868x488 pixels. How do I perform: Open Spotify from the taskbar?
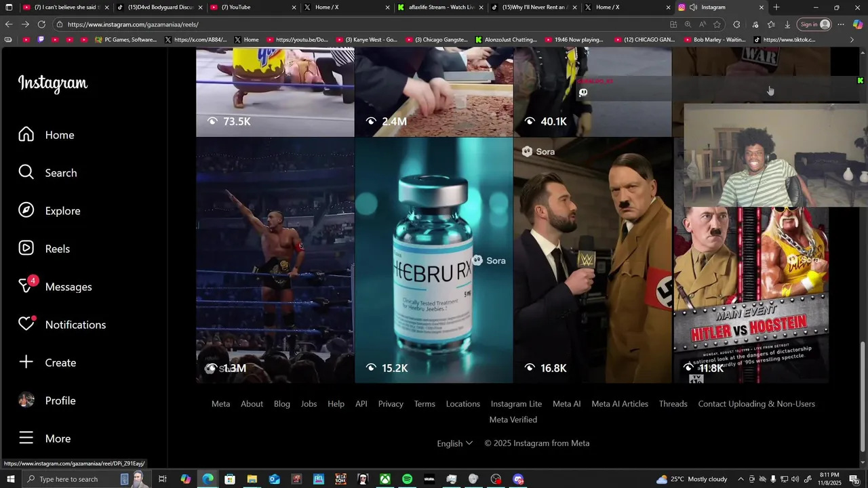407,479
